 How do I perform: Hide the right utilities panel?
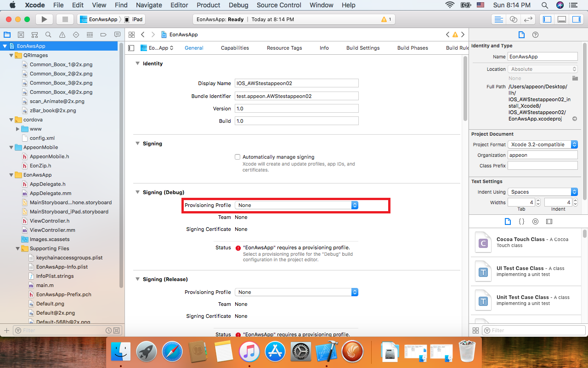576,19
